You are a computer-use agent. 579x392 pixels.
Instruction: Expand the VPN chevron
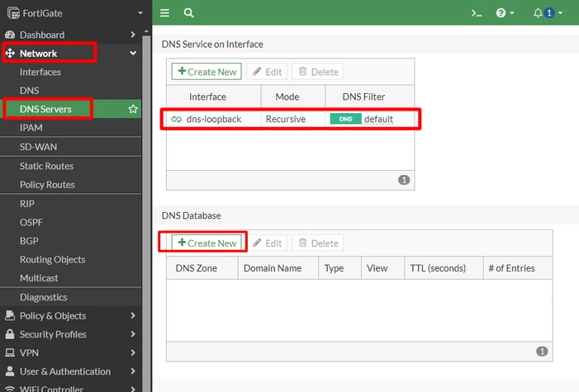tap(133, 353)
